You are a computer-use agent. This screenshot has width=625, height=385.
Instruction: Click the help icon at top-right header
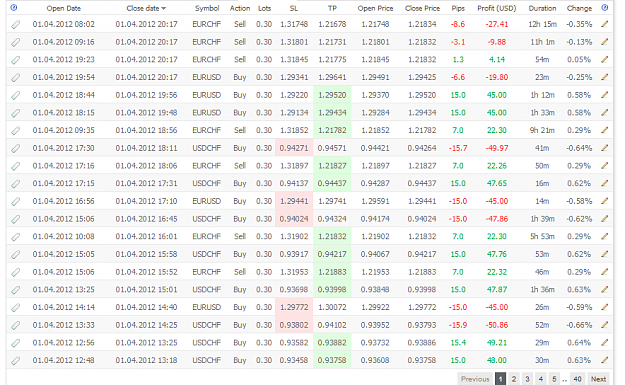(605, 8)
